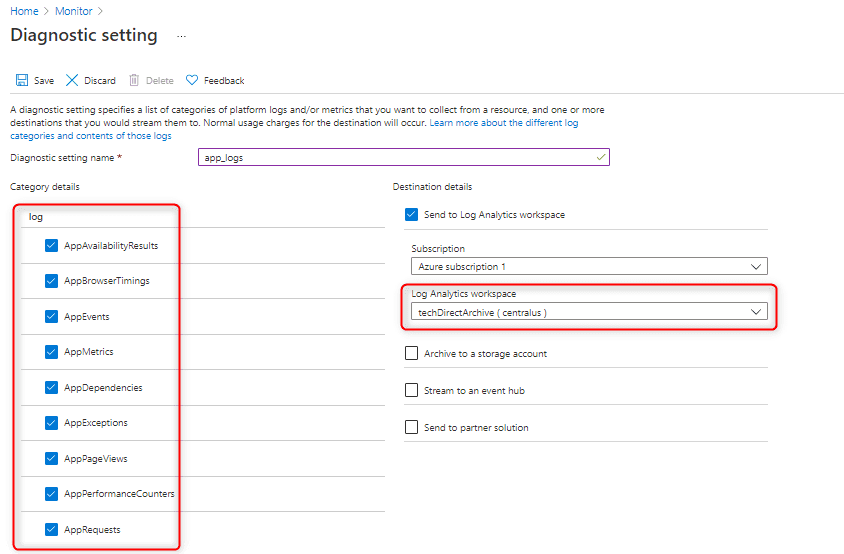Open the Subscription dropdown
The height and width of the screenshot is (554, 844).
(x=589, y=267)
